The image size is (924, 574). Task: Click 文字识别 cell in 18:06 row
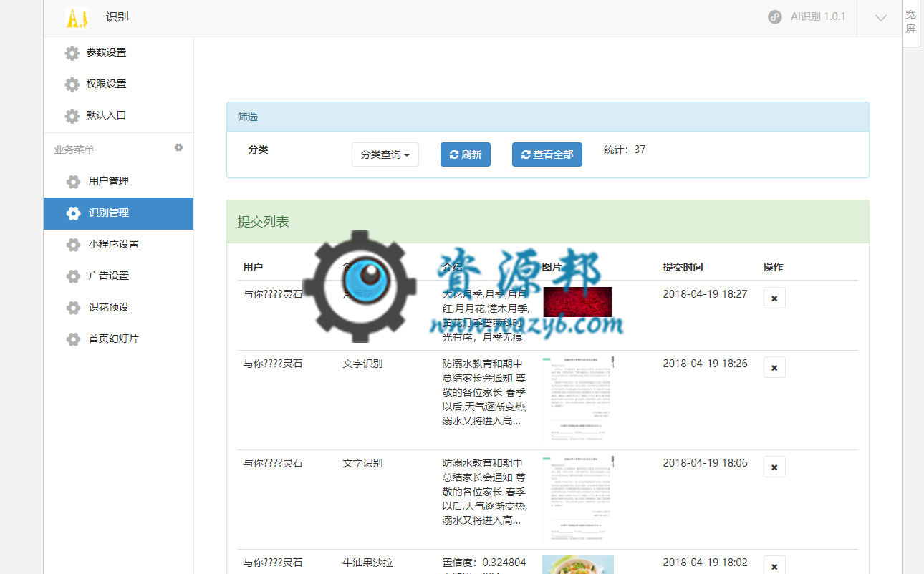362,463
